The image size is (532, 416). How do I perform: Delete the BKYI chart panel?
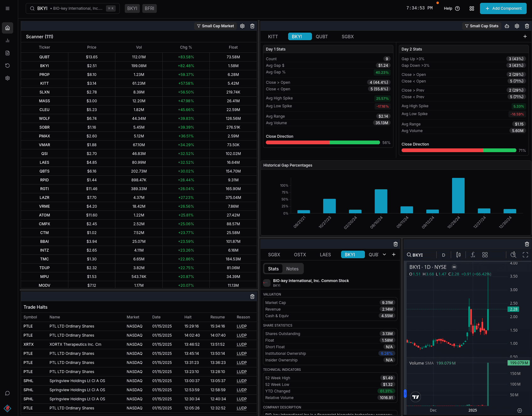click(x=527, y=244)
